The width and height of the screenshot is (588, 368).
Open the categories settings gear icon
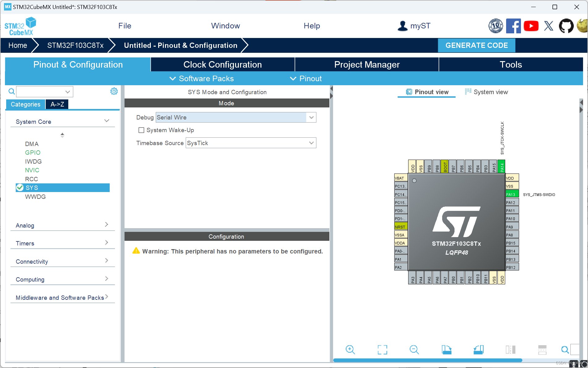114,91
